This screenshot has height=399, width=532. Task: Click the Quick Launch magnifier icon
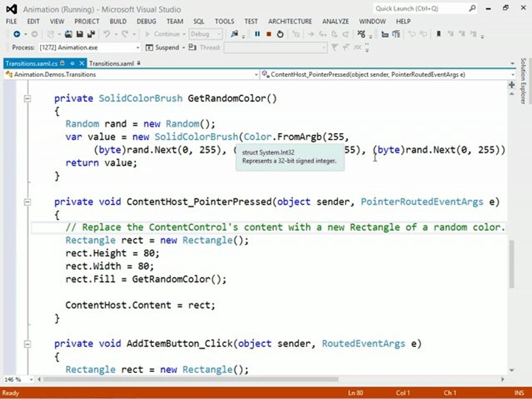click(472, 8)
